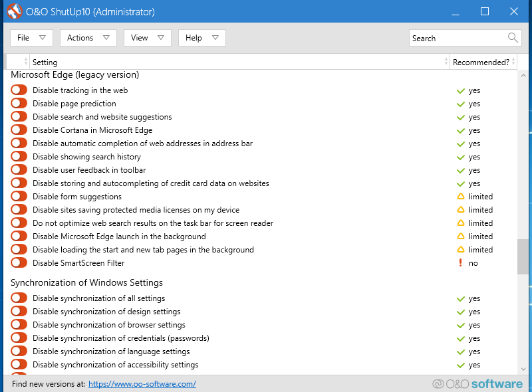Select row text Disable user feedback in toolbar
The height and width of the screenshot is (392, 532).
coord(89,170)
